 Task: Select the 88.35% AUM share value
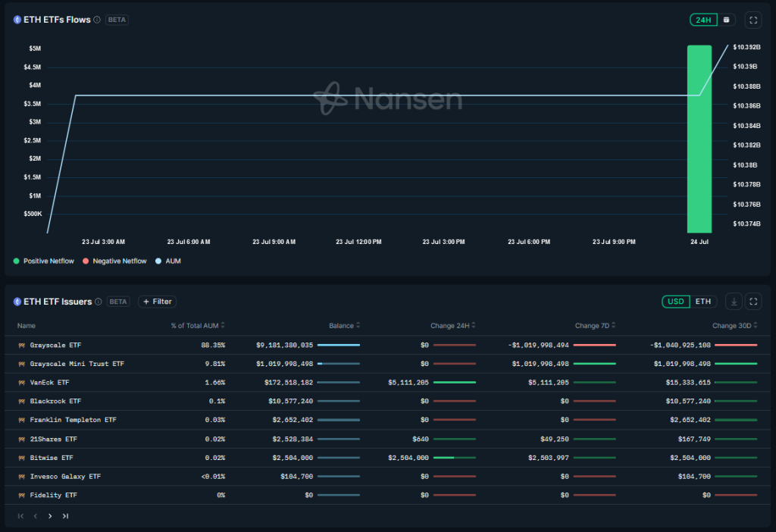click(x=213, y=345)
